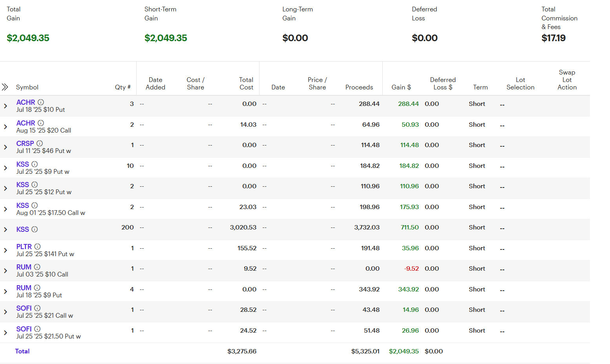Screen dimensions: 610x364
Task: Click info icon beside ACHR Aug 15 Call
Action: coord(41,123)
